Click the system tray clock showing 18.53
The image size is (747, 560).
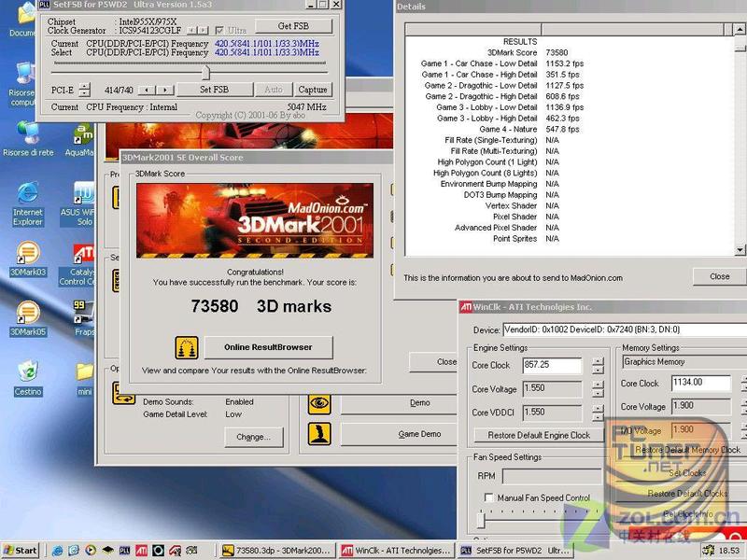(x=729, y=551)
